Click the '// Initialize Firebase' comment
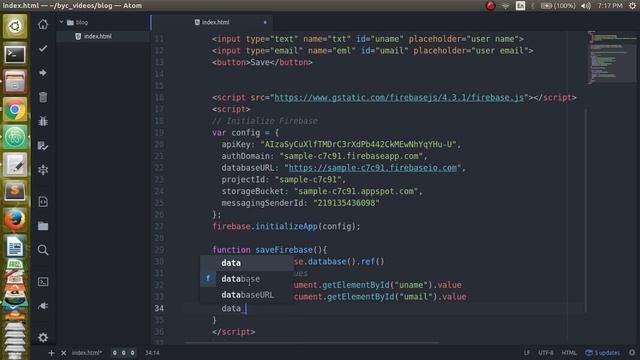 pyautogui.click(x=264, y=121)
